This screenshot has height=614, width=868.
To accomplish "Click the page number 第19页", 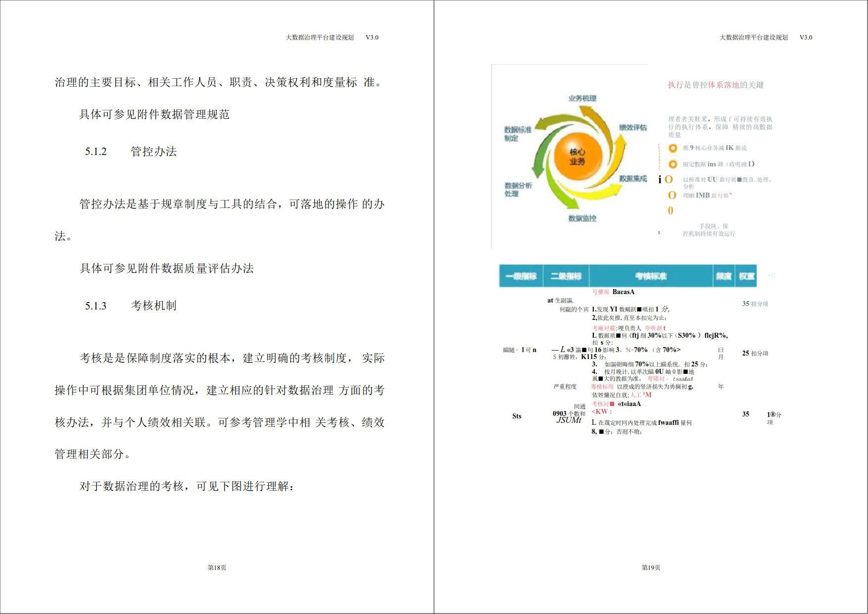I will [651, 567].
